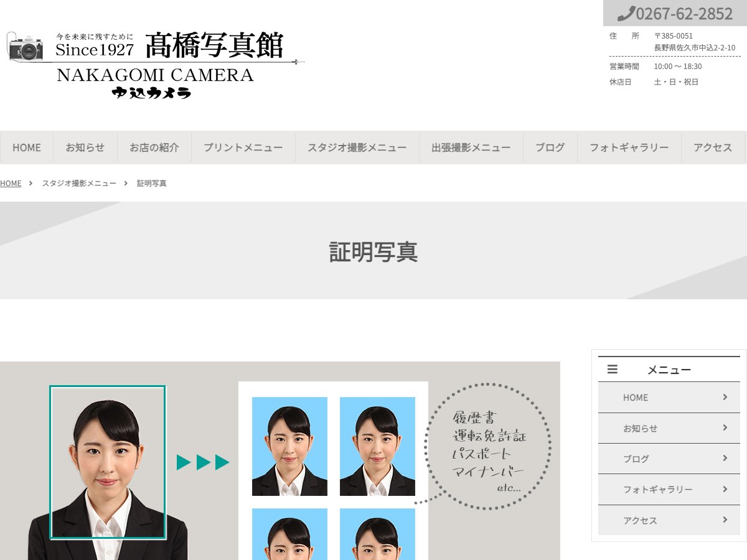The image size is (747, 560).
Task: Select HOME in sidebar menu
Action: click(x=669, y=397)
